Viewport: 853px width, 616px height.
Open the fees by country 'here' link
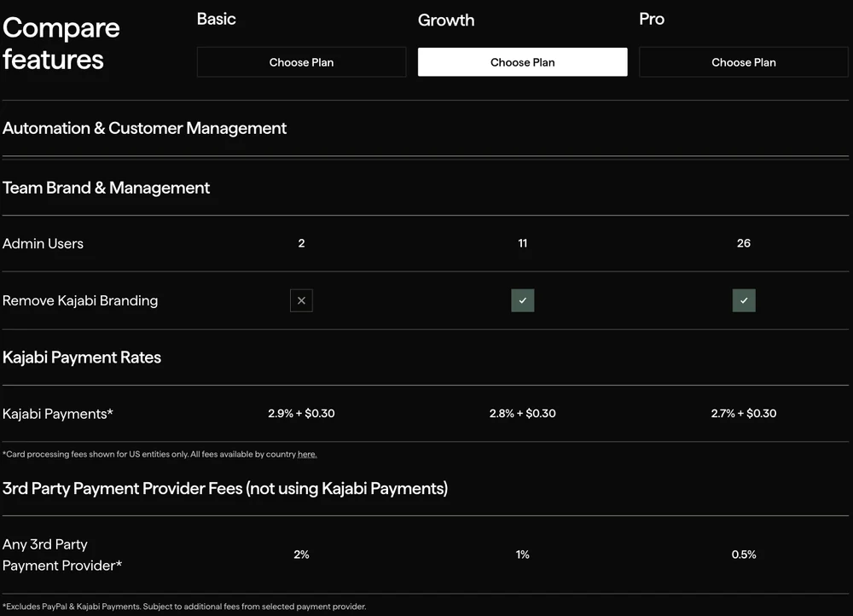coord(307,455)
